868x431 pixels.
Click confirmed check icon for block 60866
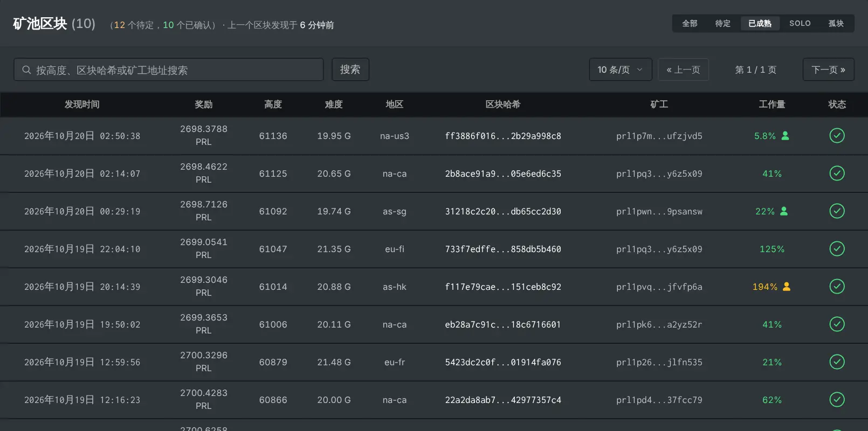[x=837, y=400]
